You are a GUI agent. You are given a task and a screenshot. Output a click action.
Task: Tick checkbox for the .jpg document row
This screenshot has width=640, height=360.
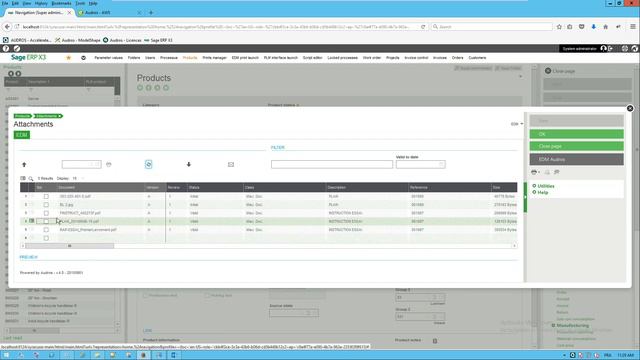click(x=46, y=204)
